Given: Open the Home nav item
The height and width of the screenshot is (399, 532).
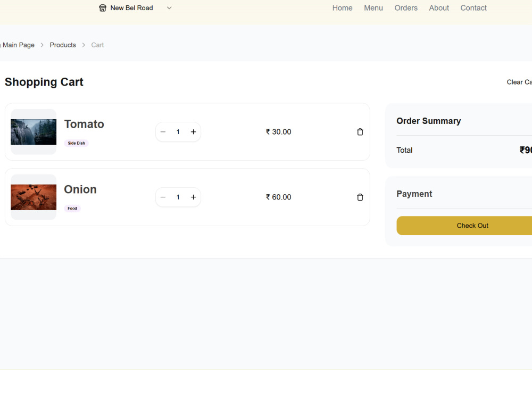Looking at the screenshot, I should (342, 8).
